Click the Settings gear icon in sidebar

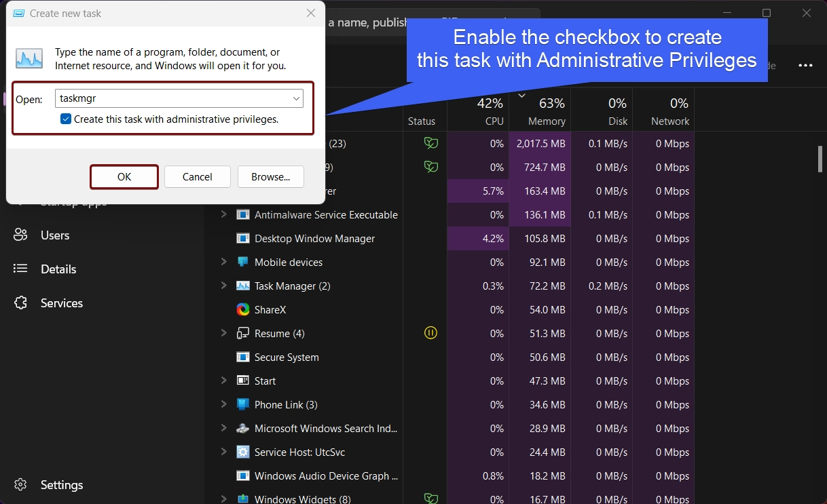point(20,485)
